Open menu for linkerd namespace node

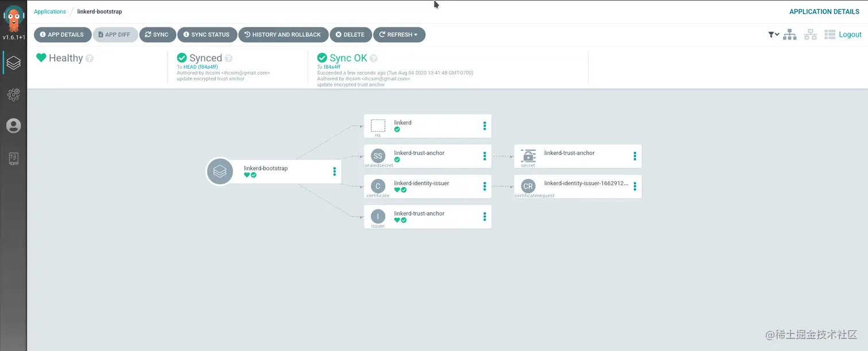(485, 126)
